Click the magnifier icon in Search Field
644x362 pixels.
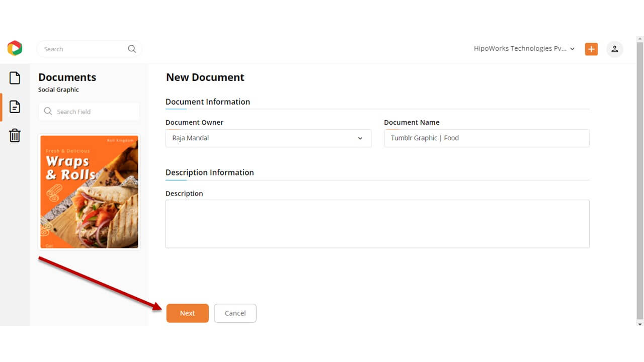coord(48,112)
